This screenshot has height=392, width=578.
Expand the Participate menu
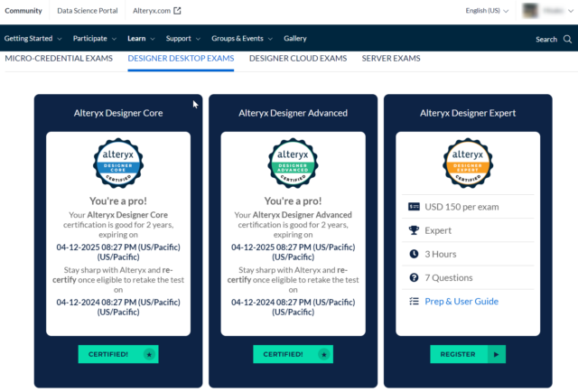pyautogui.click(x=94, y=38)
